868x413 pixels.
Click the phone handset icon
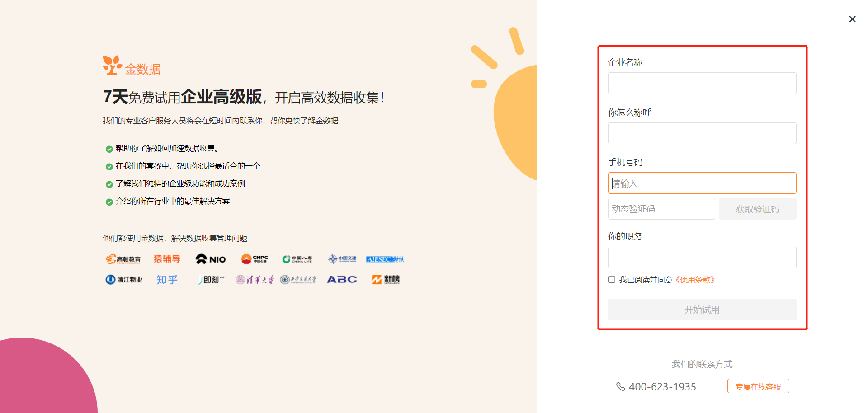(621, 386)
